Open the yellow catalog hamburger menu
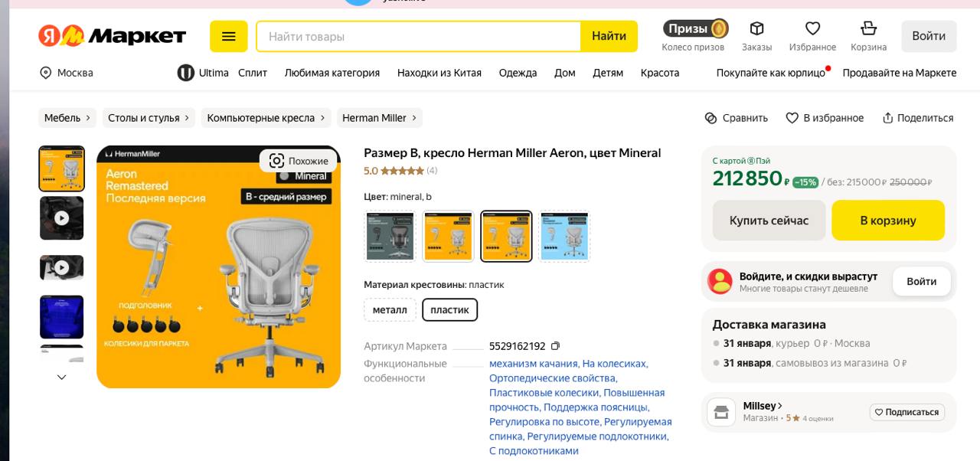The height and width of the screenshot is (461, 980). (228, 36)
